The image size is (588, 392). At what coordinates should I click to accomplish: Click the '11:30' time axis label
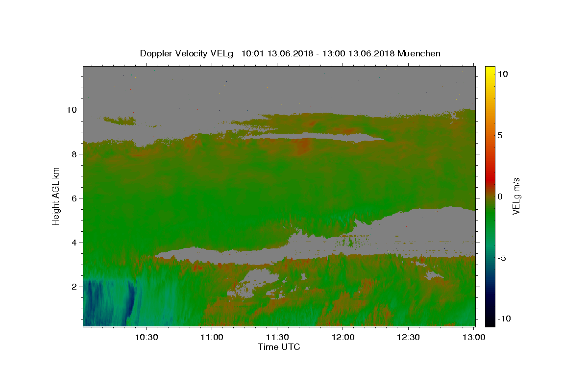(x=277, y=337)
